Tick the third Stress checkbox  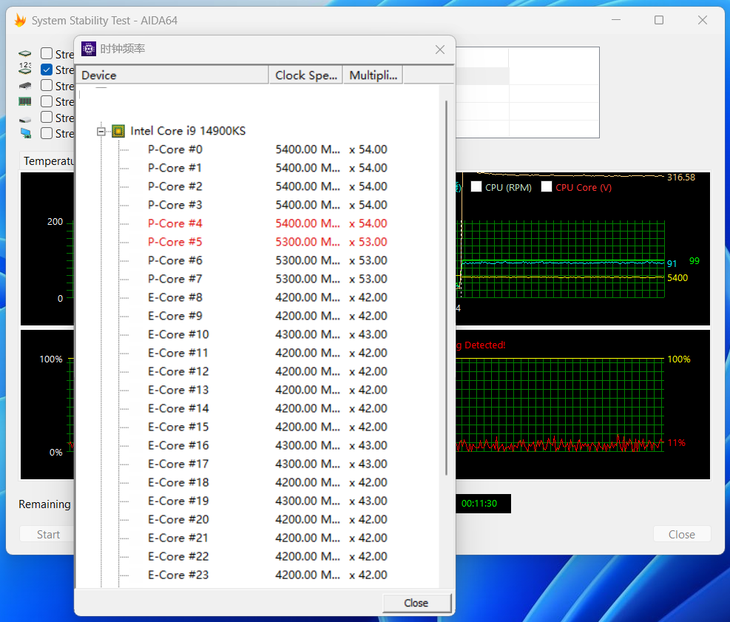[47, 85]
